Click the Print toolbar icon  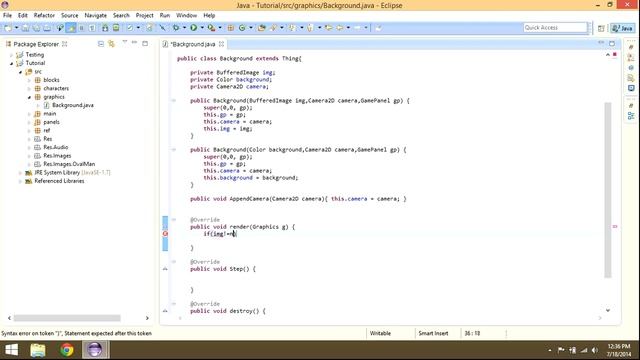pyautogui.click(x=47, y=28)
